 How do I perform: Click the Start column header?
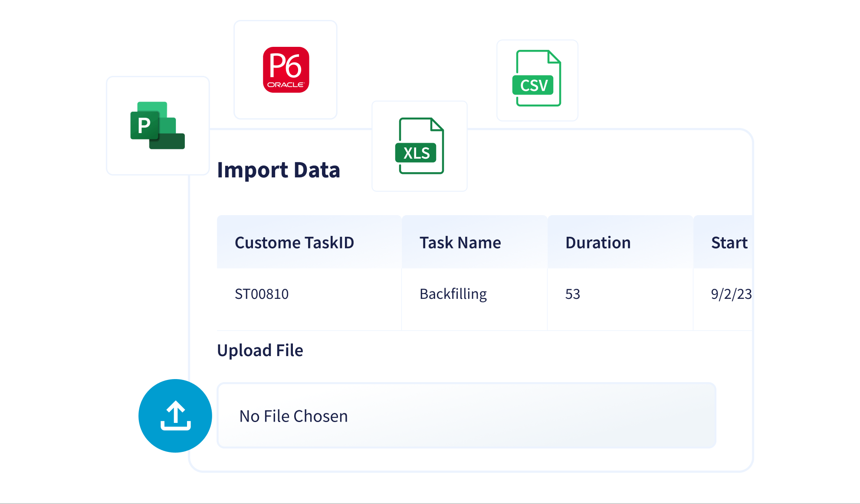click(729, 242)
